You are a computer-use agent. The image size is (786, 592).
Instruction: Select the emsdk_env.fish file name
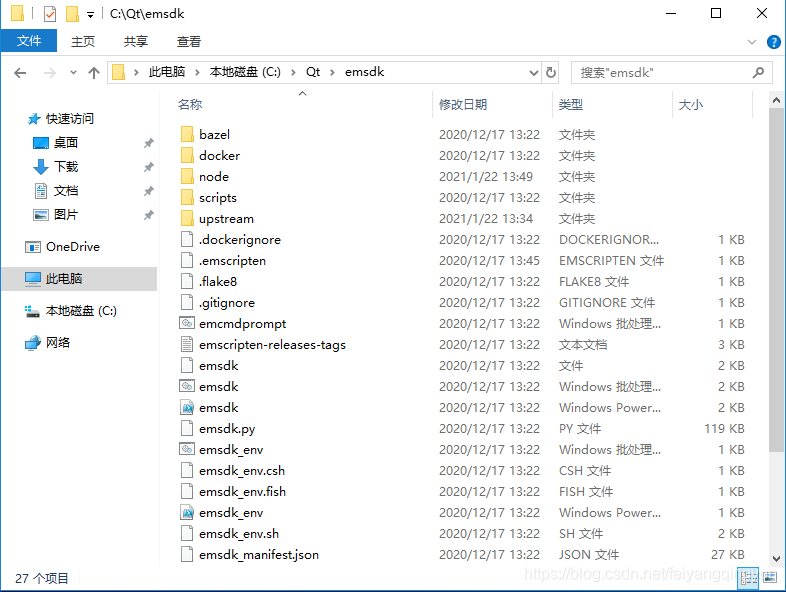point(242,492)
